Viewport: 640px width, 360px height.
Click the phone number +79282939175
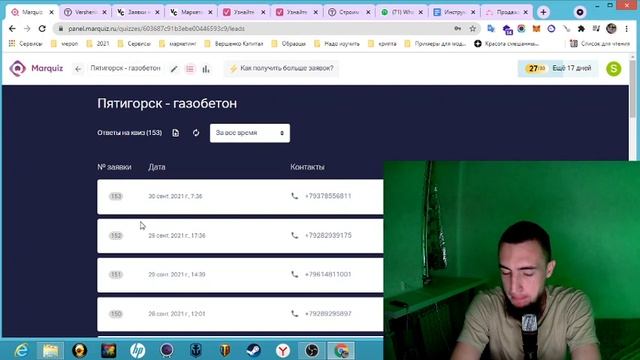328,236
